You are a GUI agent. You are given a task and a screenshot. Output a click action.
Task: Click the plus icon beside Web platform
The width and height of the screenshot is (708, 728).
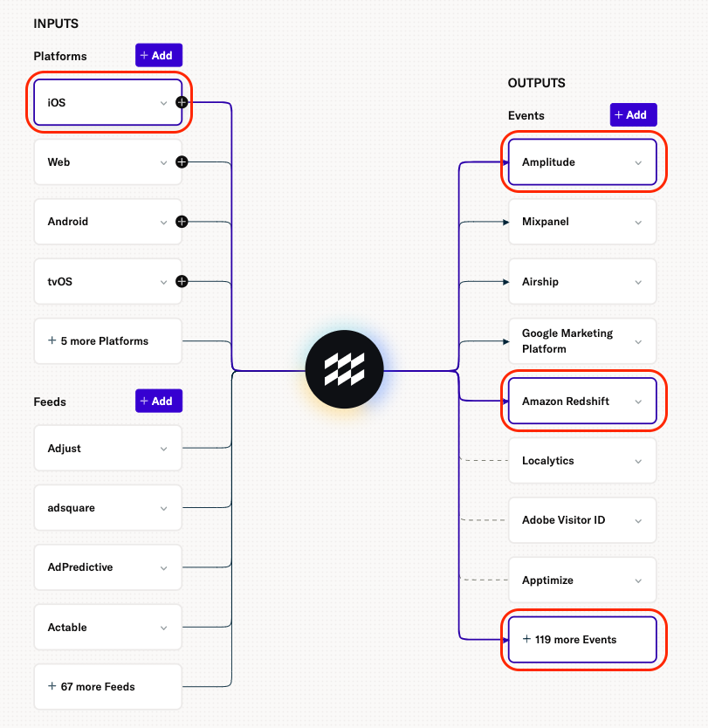[x=182, y=162]
